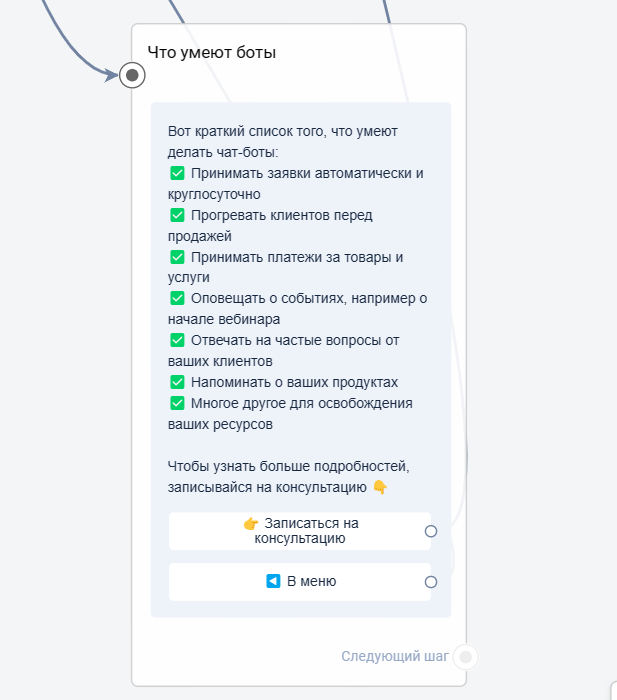Click the checkmark beside "Оповещать о событиях"
The image size is (617, 700).
[177, 298]
